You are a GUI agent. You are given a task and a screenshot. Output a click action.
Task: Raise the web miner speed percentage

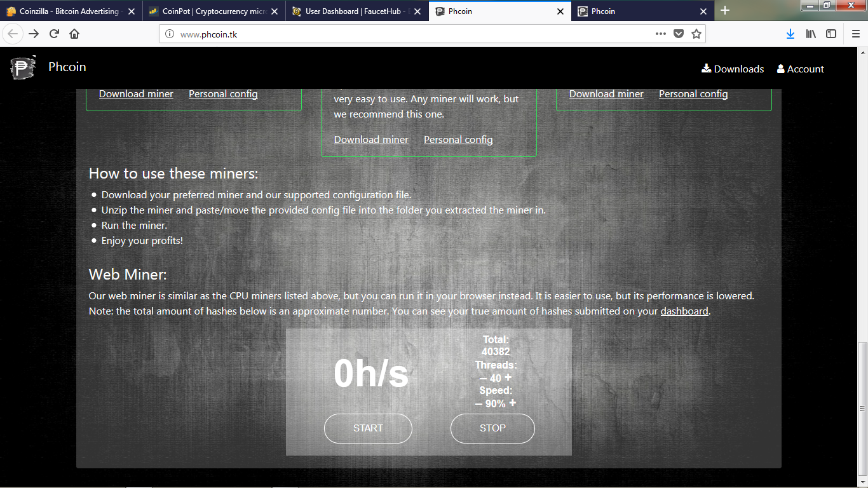pyautogui.click(x=512, y=403)
